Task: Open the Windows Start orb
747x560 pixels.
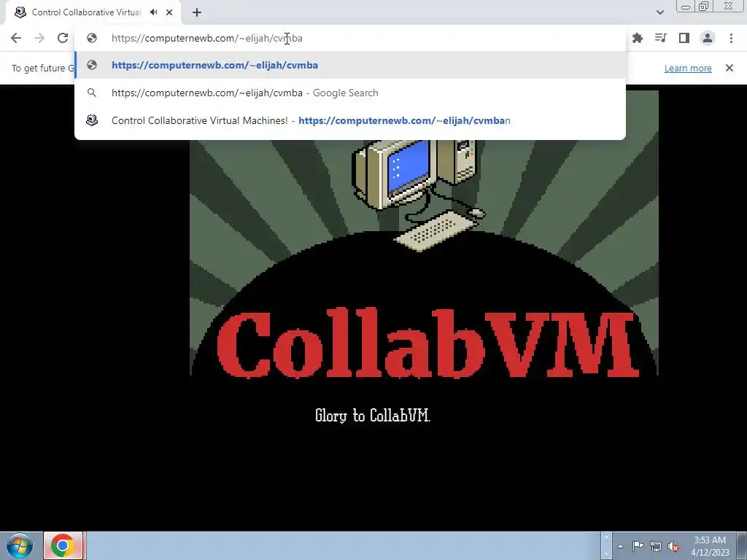Action: tap(20, 545)
